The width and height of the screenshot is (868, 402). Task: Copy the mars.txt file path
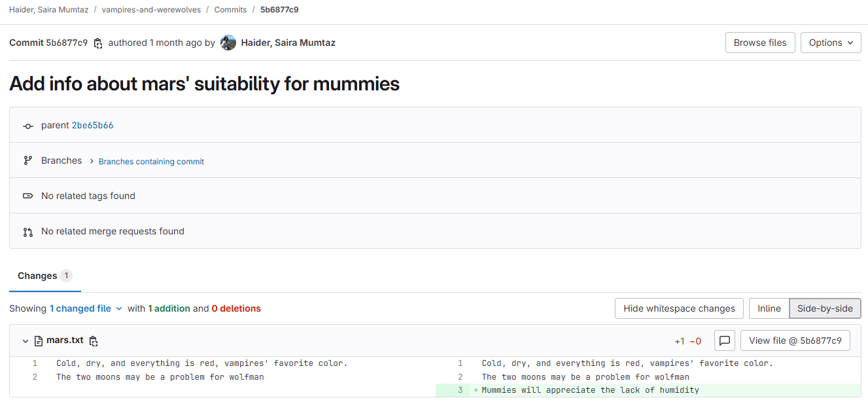tap(94, 341)
